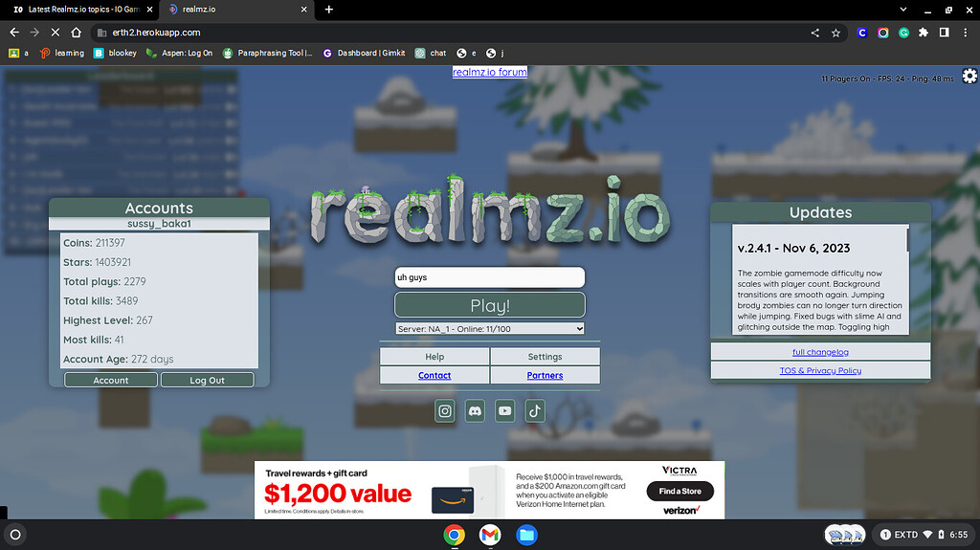
Task: Open the game settings gear icon
Action: point(969,77)
